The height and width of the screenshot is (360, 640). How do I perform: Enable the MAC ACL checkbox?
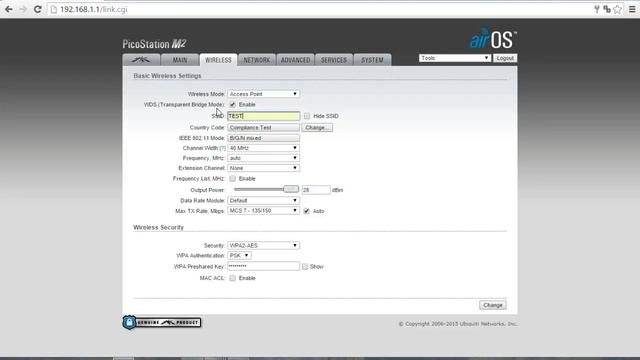(x=232, y=278)
